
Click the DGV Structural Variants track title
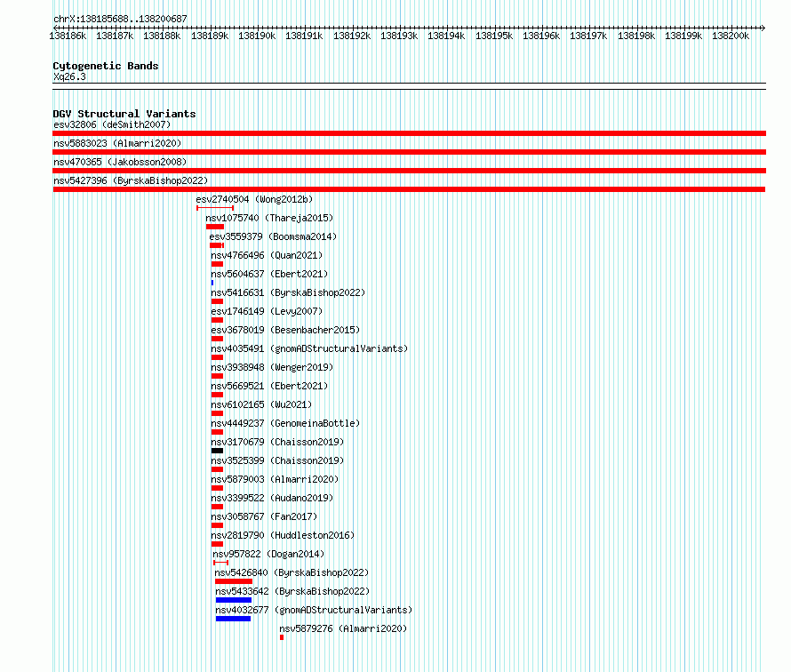(x=124, y=114)
